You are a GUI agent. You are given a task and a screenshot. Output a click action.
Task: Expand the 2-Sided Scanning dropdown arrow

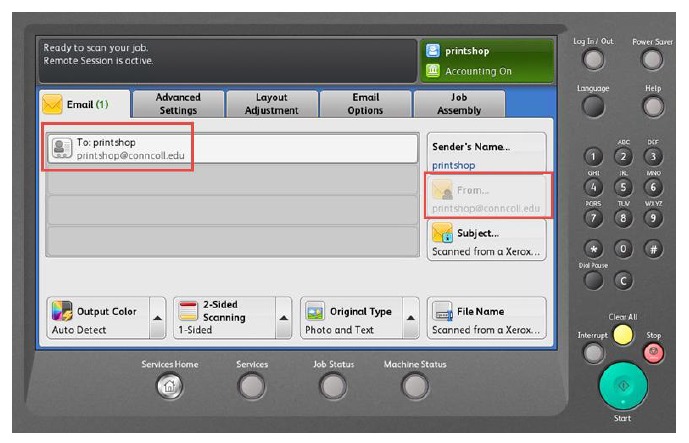coord(284,318)
